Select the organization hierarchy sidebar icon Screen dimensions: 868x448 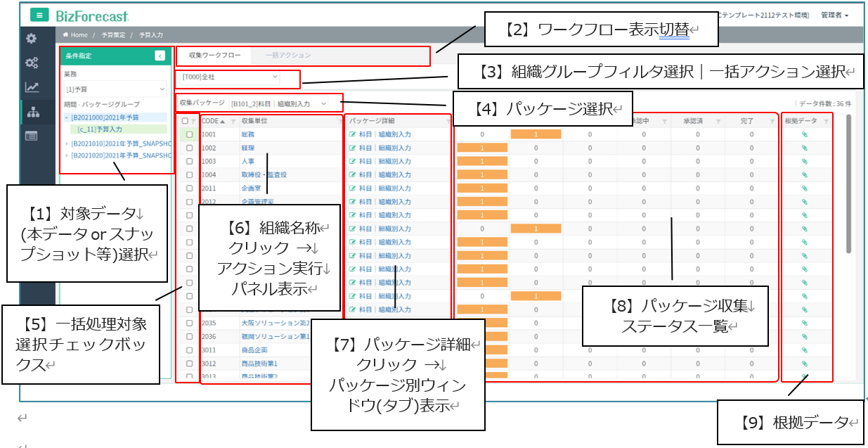[31, 112]
